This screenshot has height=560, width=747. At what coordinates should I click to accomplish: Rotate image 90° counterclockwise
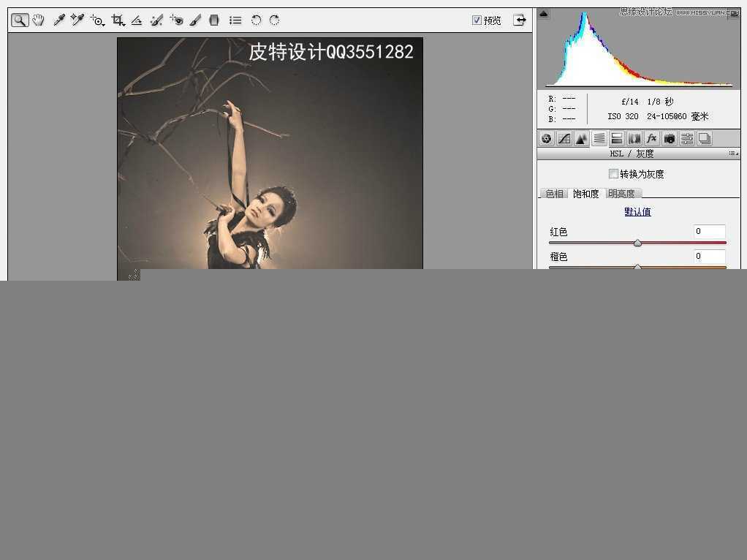point(256,20)
